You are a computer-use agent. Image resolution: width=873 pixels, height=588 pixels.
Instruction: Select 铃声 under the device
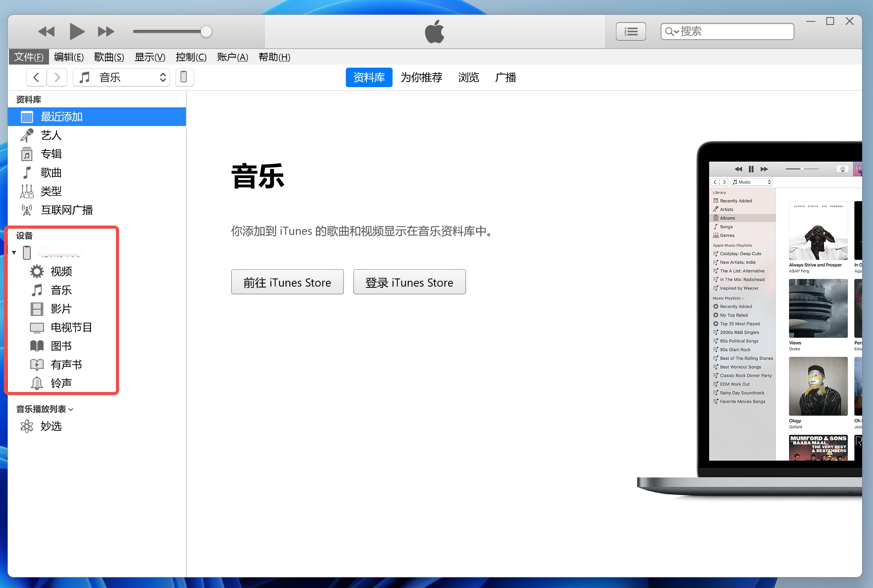coord(61,383)
